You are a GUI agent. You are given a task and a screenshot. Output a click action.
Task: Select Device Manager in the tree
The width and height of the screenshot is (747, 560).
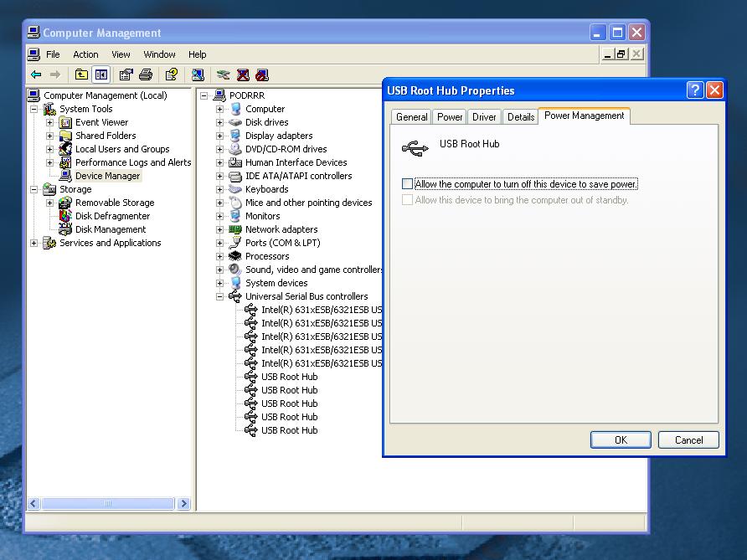pos(108,176)
